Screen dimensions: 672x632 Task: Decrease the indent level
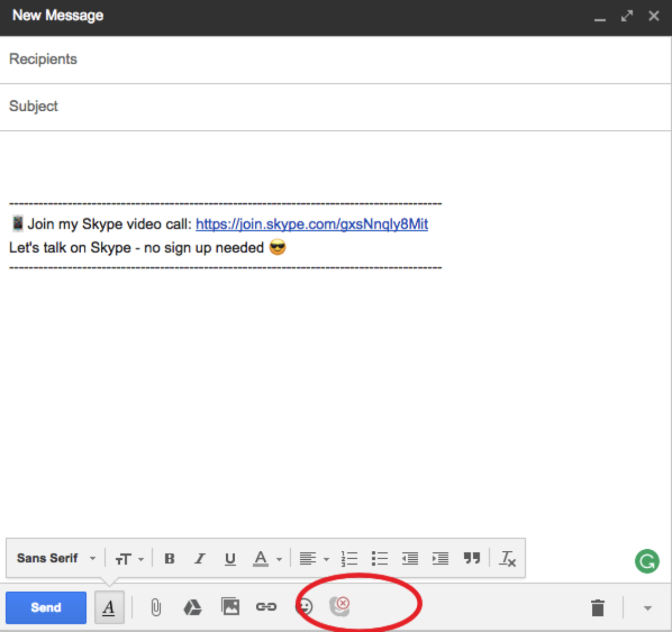(410, 559)
